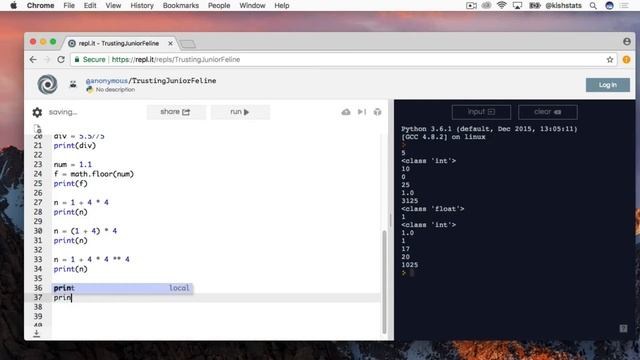Click the share button
The image size is (640, 360).
click(176, 112)
